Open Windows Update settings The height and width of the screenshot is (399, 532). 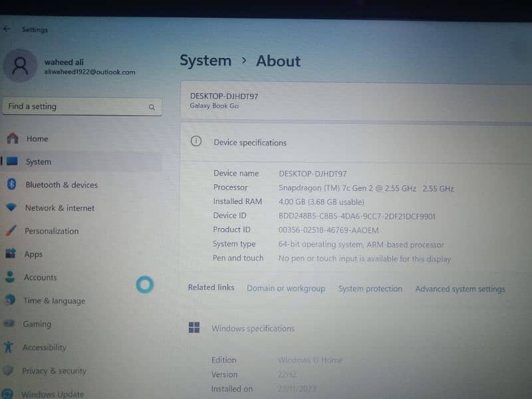click(52, 394)
